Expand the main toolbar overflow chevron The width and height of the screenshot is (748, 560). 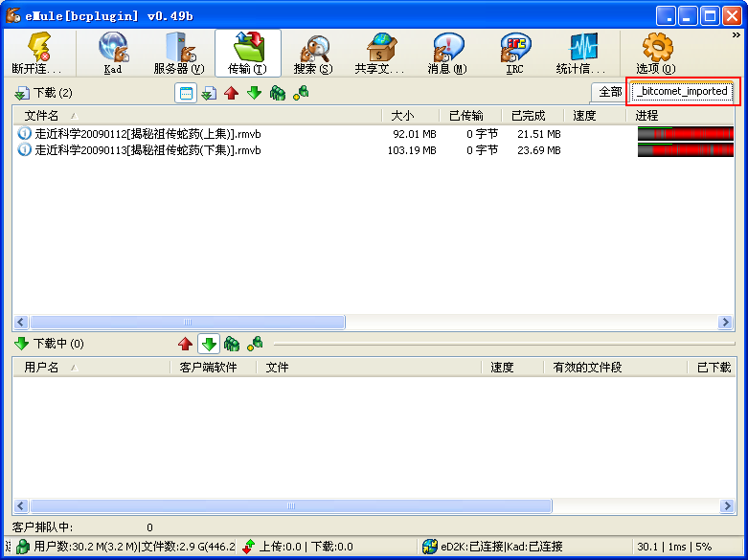(x=736, y=35)
